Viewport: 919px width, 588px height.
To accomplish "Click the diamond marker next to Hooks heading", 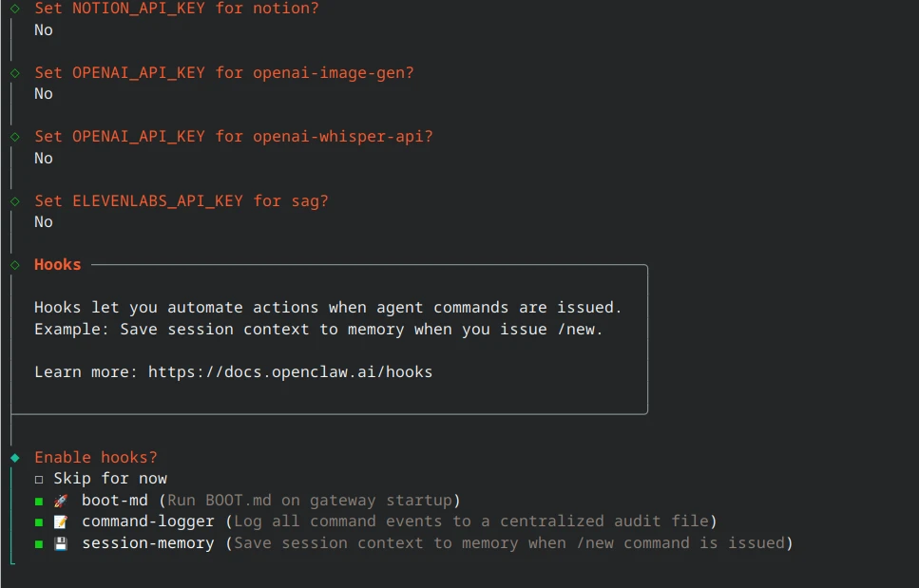I will click(x=15, y=265).
